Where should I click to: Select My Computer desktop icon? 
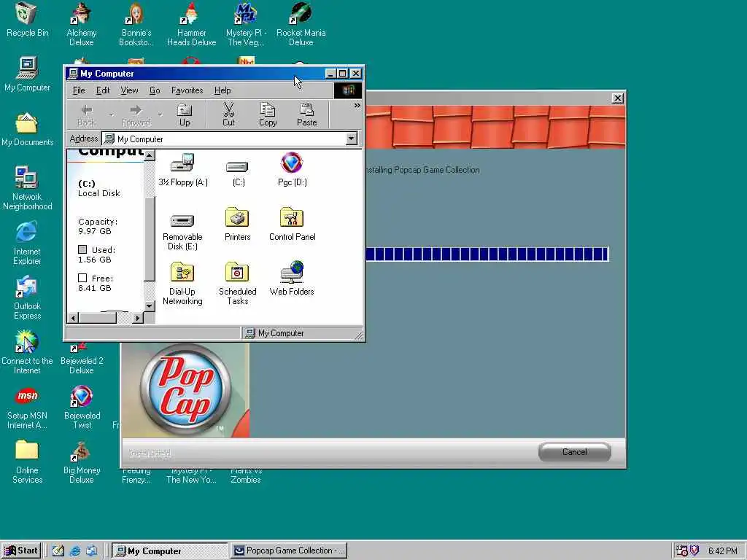(27, 74)
